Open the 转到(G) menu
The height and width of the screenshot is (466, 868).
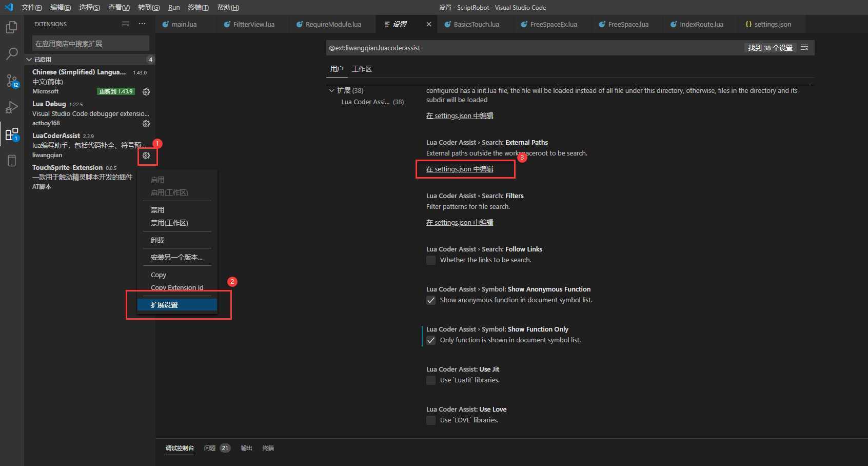click(x=149, y=7)
